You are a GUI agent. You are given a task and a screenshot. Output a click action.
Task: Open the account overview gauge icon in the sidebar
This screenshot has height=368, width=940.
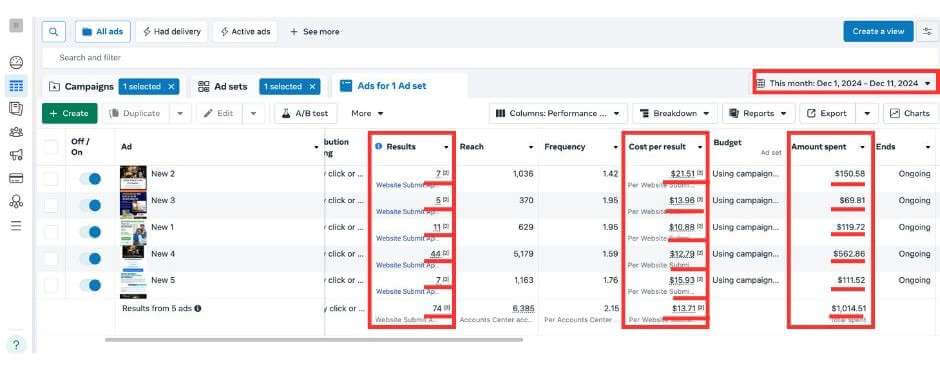(x=16, y=62)
